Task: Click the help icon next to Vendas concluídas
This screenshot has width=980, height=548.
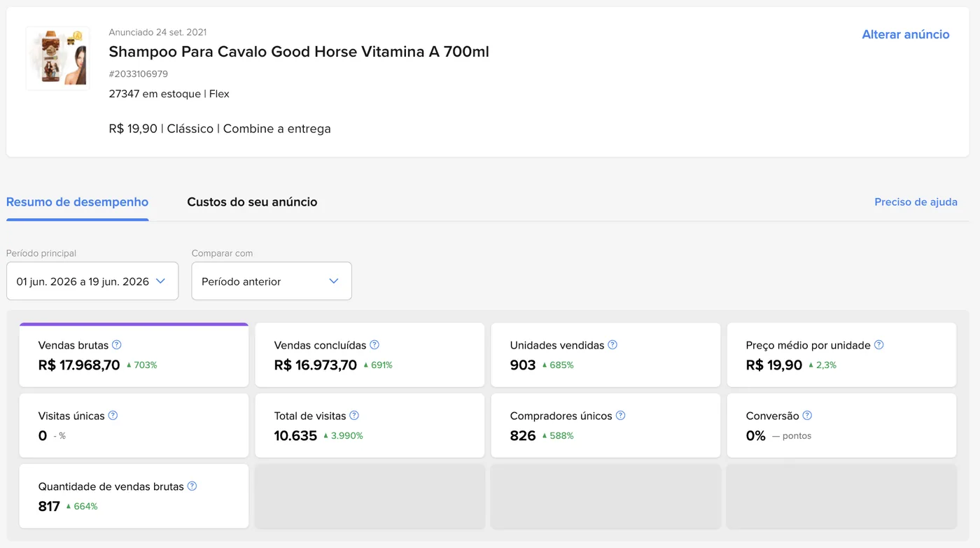Action: pos(374,344)
